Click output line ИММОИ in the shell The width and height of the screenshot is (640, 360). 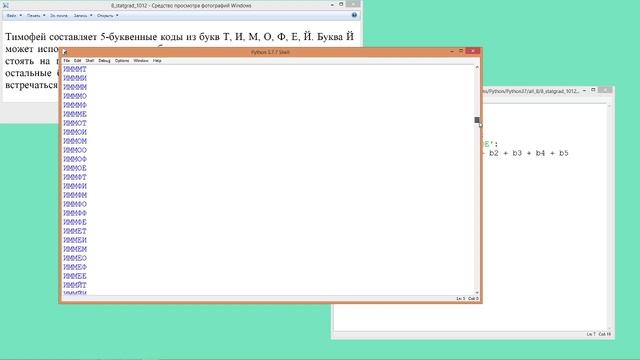click(75, 132)
